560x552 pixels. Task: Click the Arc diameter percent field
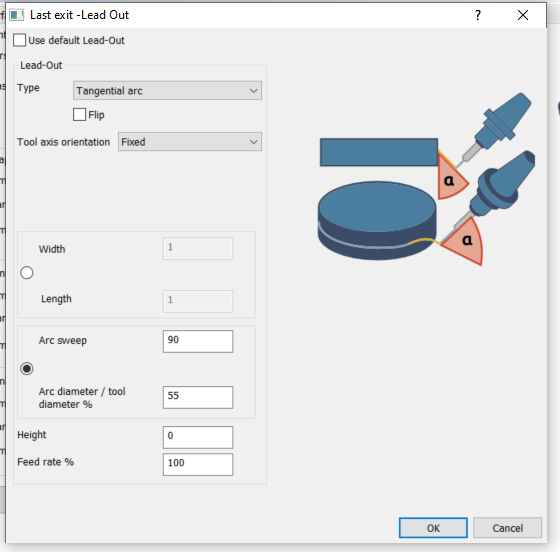click(198, 397)
